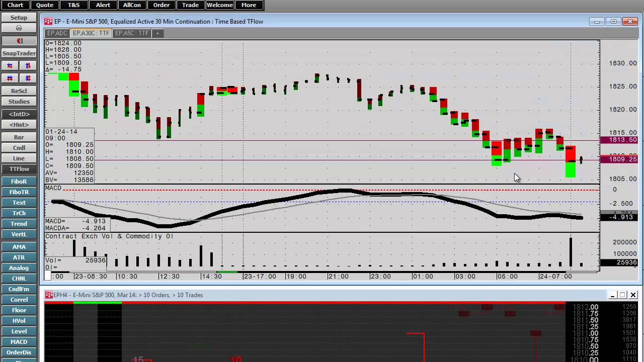
Task: Toggle the Hist historical mode button
Action: point(19,125)
